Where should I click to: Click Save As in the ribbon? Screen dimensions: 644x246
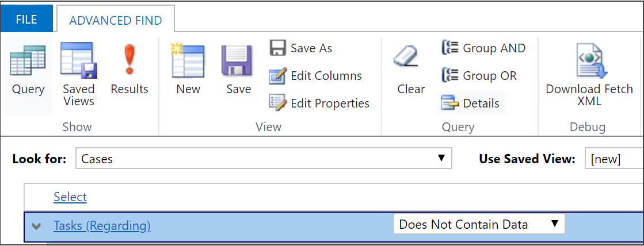[x=301, y=48]
